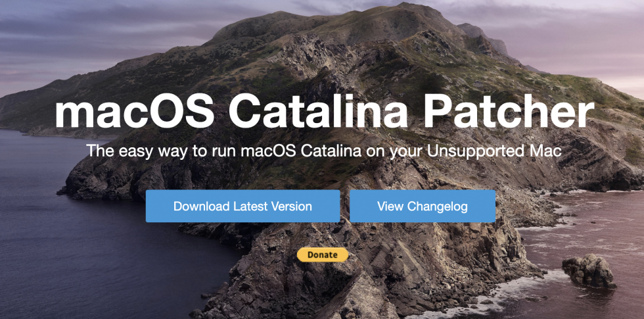The height and width of the screenshot is (319, 644).
Task: Click the word View on the changelog button
Action: point(390,206)
